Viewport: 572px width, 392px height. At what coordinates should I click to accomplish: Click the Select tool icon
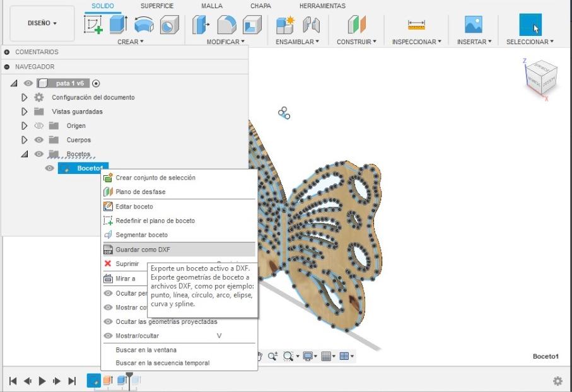point(530,25)
